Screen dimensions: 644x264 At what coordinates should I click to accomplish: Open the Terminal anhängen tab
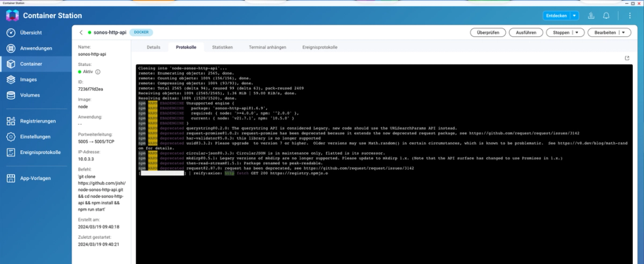267,47
